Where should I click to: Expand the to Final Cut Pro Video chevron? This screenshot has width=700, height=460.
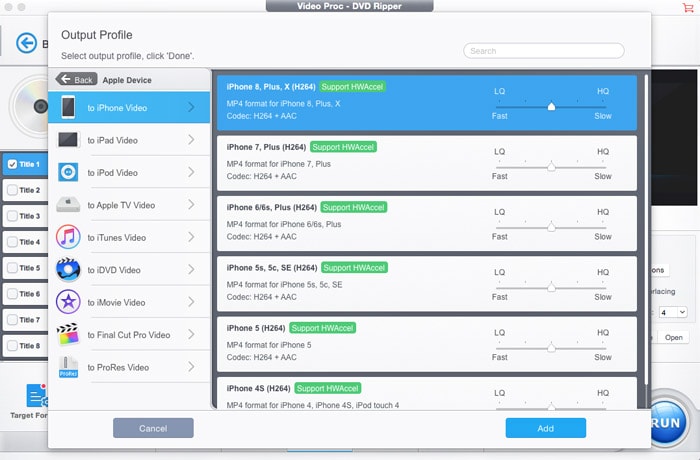coord(191,334)
